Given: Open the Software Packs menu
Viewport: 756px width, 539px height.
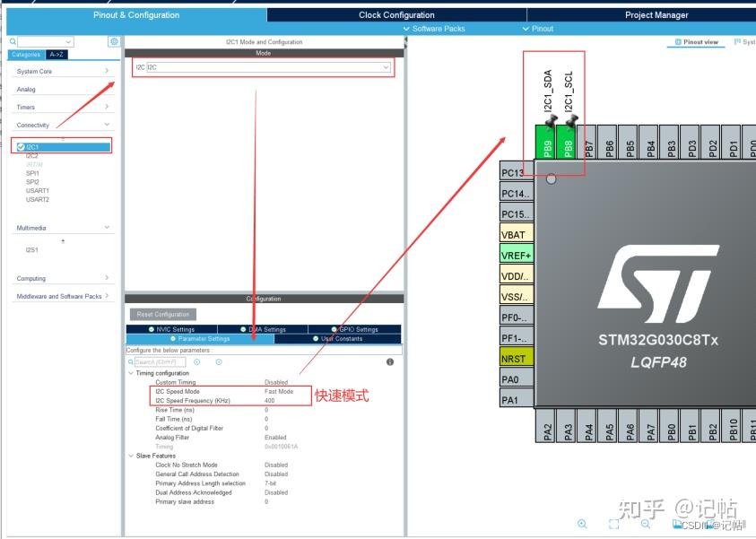Looking at the screenshot, I should tap(434, 29).
